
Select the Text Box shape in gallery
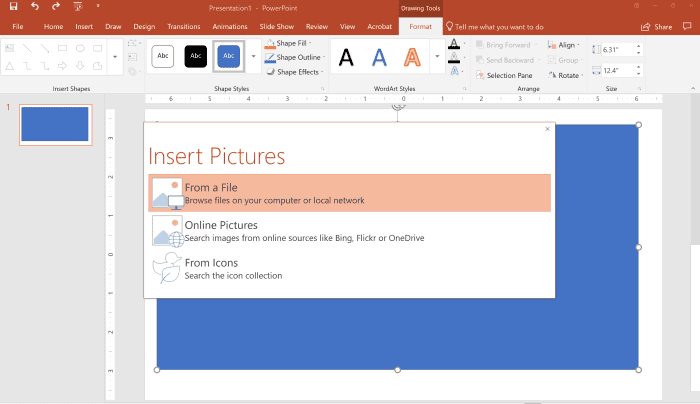[9, 48]
